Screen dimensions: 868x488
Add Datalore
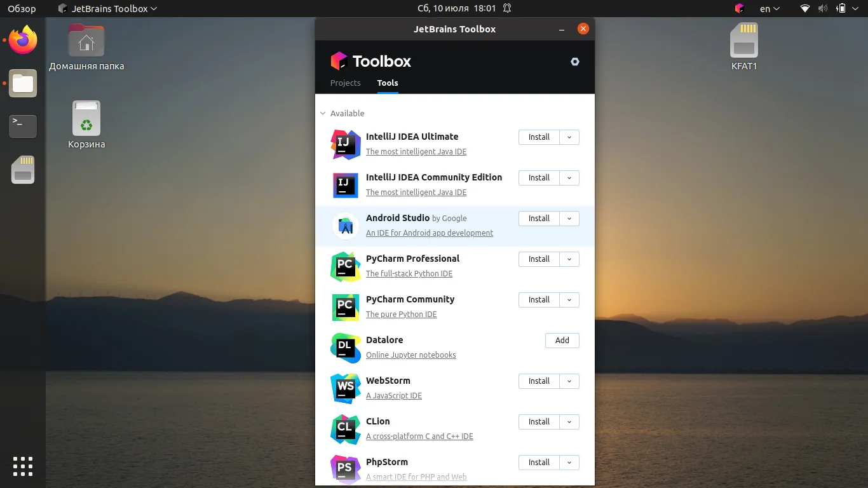[562, 341]
